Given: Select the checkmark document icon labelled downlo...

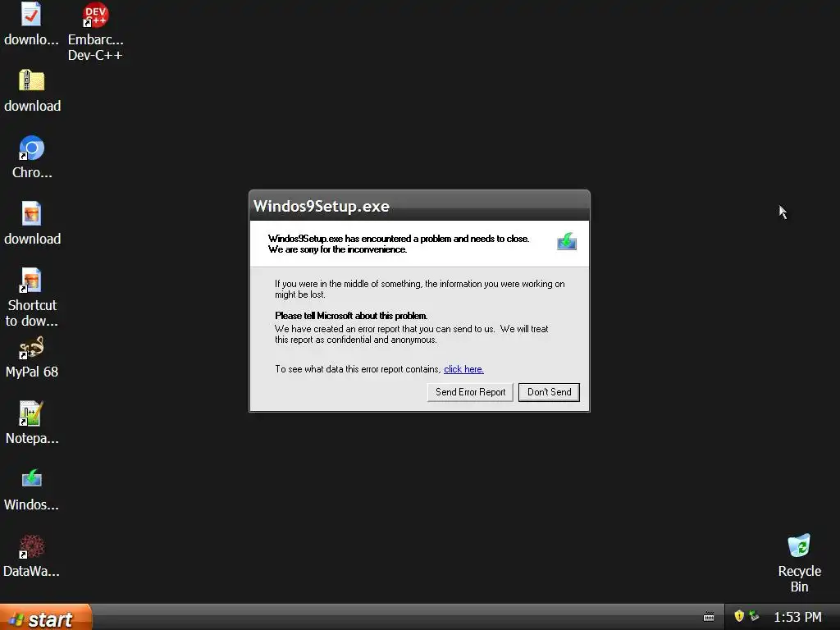Looking at the screenshot, I should [31, 15].
